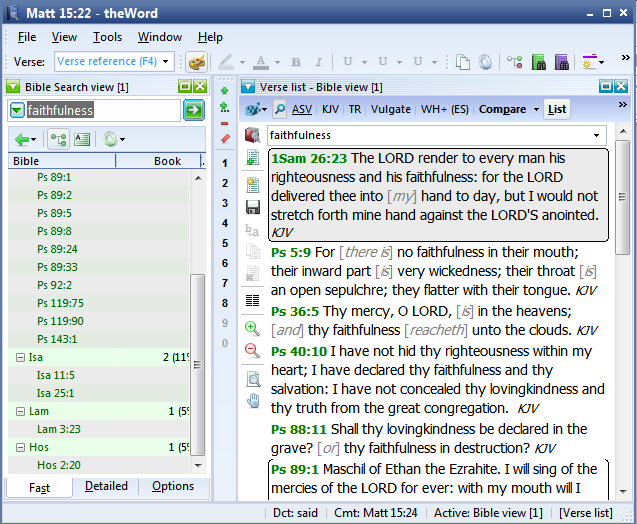Switch to the KJV Bible version

(330, 109)
